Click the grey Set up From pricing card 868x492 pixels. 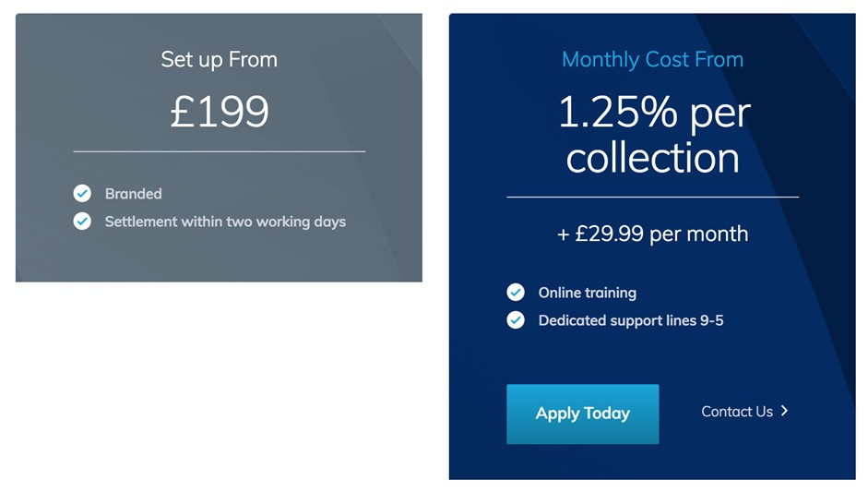coord(219,148)
